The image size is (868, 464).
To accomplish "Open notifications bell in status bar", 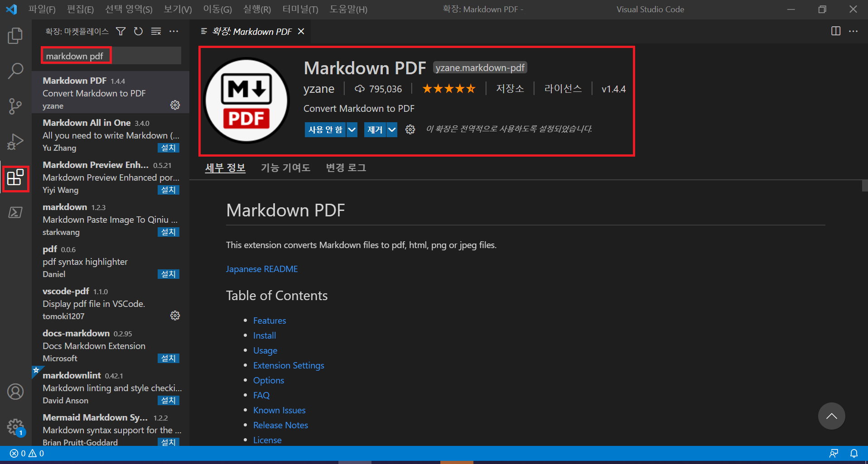I will coord(854,453).
